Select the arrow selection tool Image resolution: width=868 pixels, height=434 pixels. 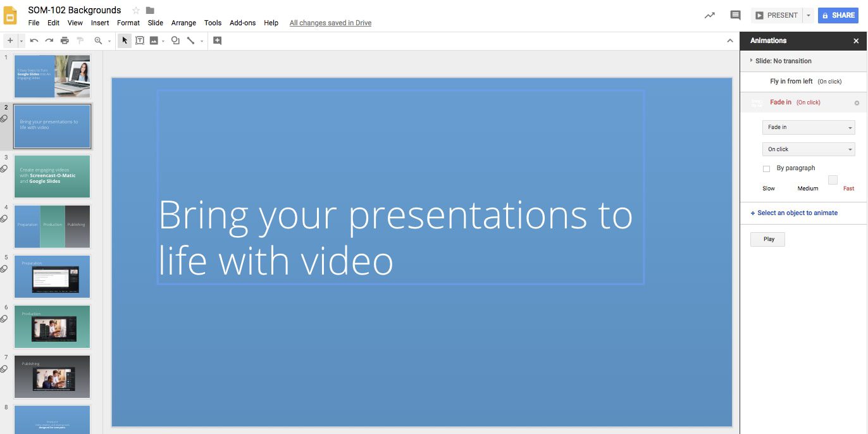124,40
